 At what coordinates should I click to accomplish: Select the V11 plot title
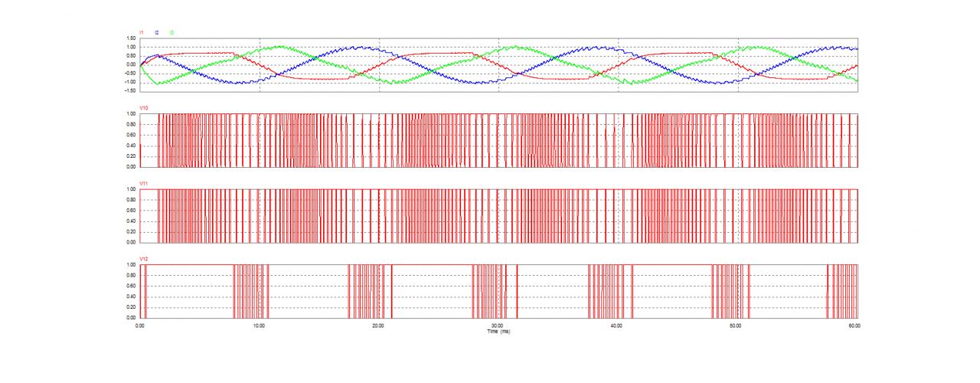[143, 184]
